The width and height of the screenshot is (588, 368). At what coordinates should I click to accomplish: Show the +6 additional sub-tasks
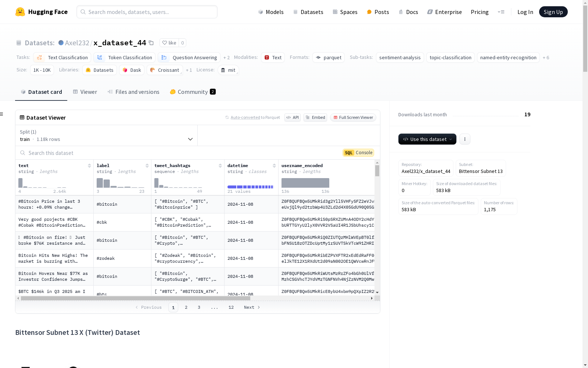(546, 58)
